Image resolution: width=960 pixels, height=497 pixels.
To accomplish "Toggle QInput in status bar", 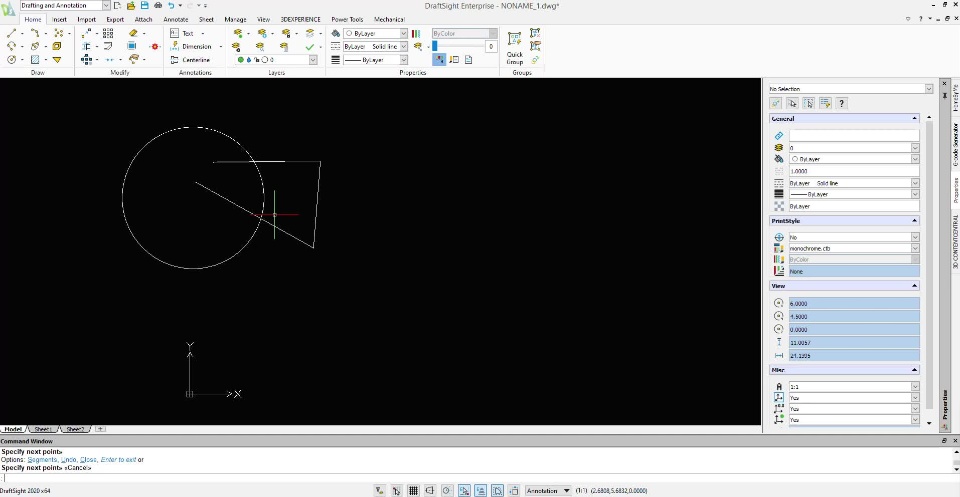I will pos(497,490).
